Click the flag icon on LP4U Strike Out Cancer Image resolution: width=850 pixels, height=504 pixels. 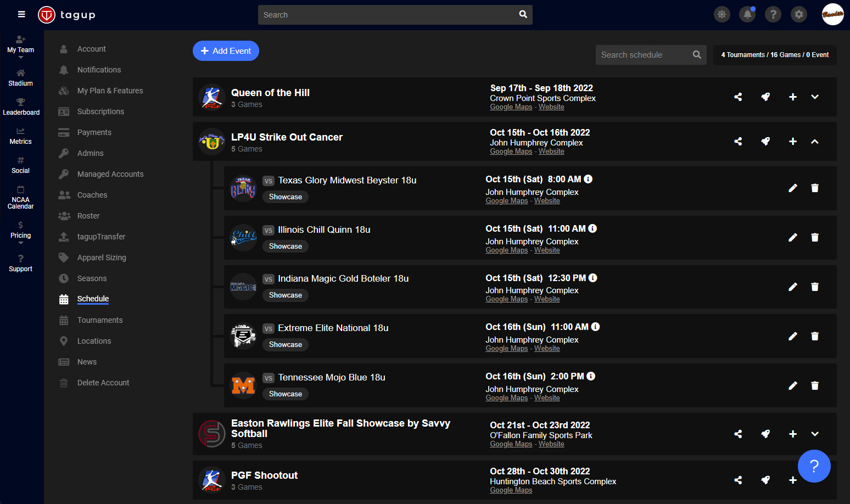point(765,141)
